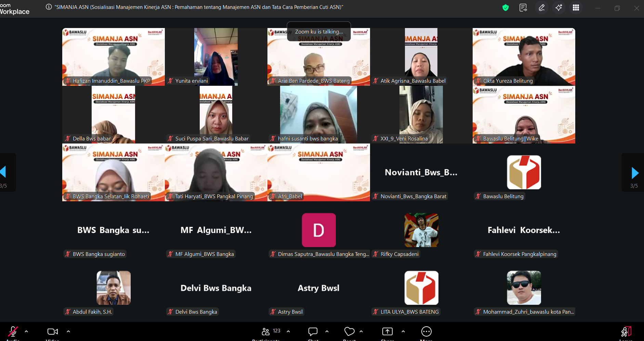This screenshot has height=341, width=644.
Task: Click Abdul Fakih, S.H. profile picture
Action: pyautogui.click(x=114, y=288)
